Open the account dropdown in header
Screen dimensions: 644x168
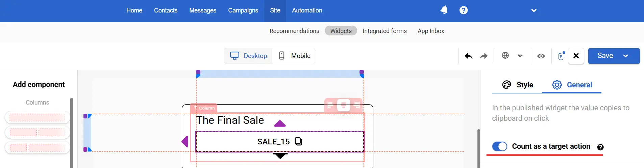pyautogui.click(x=534, y=10)
